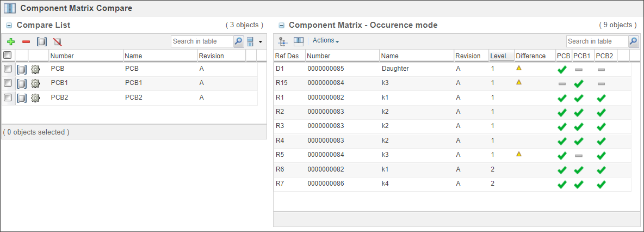The height and width of the screenshot is (232, 644).
Task: Click the document icon in PCB1 row
Action: 21,83
